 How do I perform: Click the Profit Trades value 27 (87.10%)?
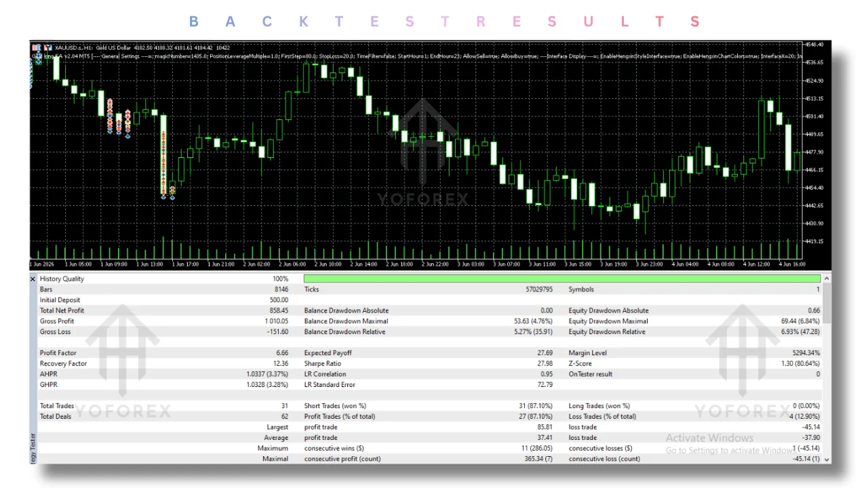pos(534,417)
